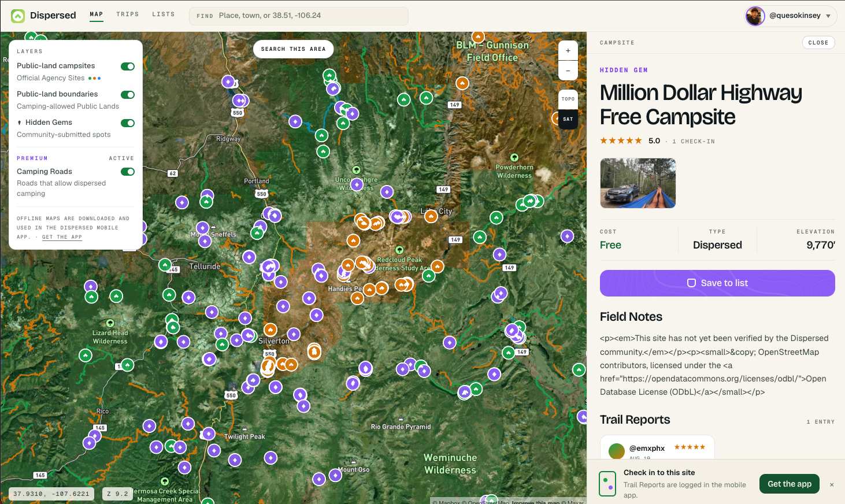This screenshot has height=504, width=845.
Task: Toggle Camping Roads premium layer
Action: pyautogui.click(x=128, y=172)
